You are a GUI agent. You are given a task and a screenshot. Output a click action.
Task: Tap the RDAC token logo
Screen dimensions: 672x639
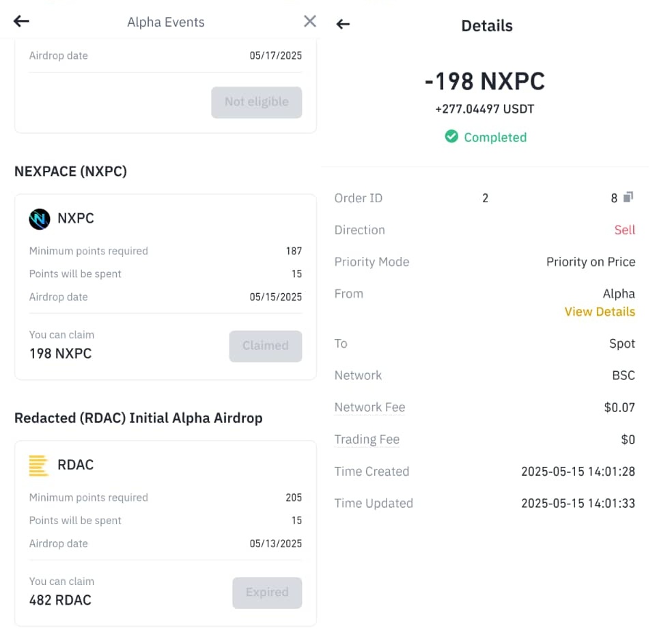pos(39,465)
